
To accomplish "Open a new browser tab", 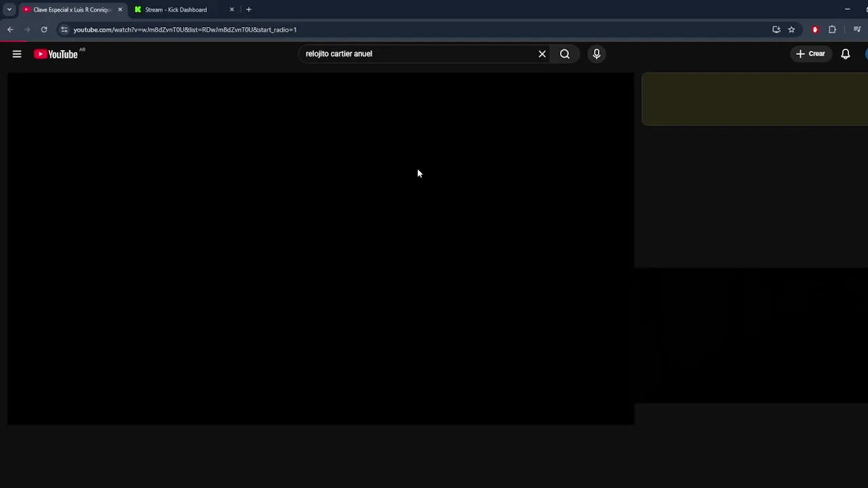I will (x=249, y=9).
